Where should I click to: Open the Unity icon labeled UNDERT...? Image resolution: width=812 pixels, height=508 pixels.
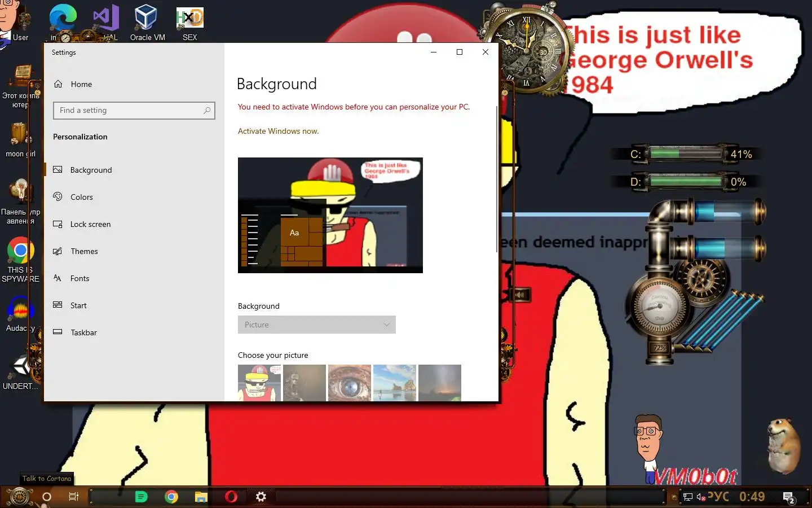coord(20,373)
